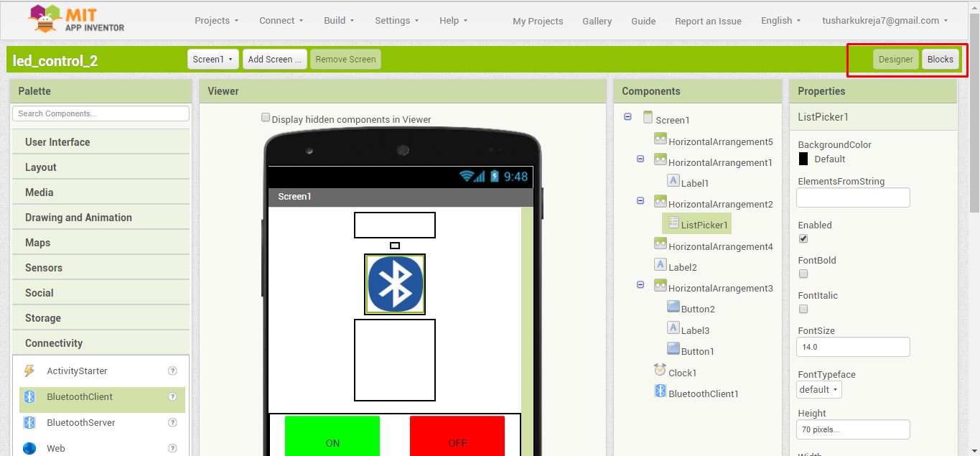Open the Gallery link

click(x=597, y=22)
